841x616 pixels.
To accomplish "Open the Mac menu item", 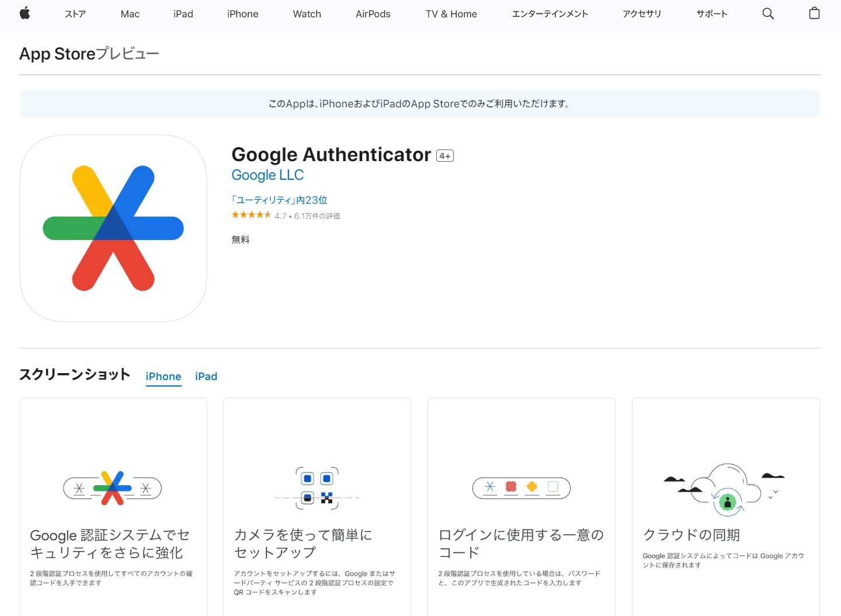I will 130,13.
